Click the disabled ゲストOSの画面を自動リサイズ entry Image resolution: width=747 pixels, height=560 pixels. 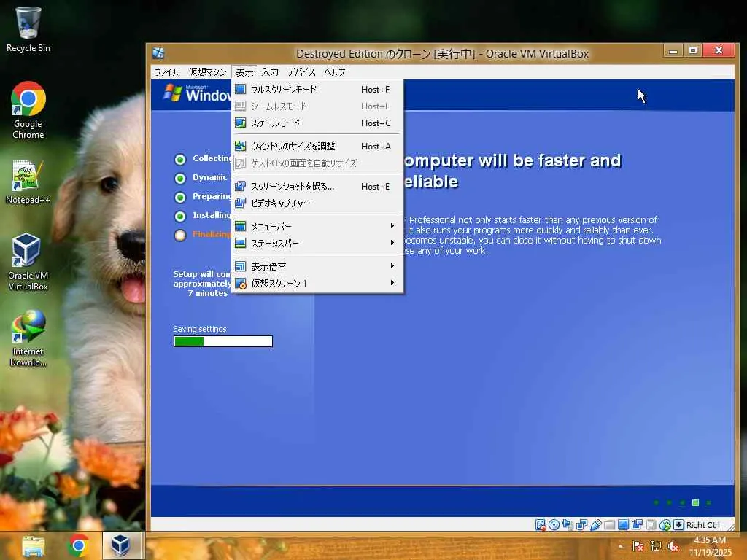click(317, 163)
